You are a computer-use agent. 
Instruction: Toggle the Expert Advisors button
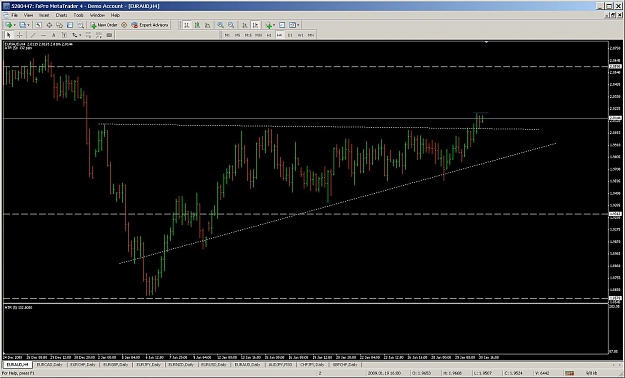[x=150, y=25]
